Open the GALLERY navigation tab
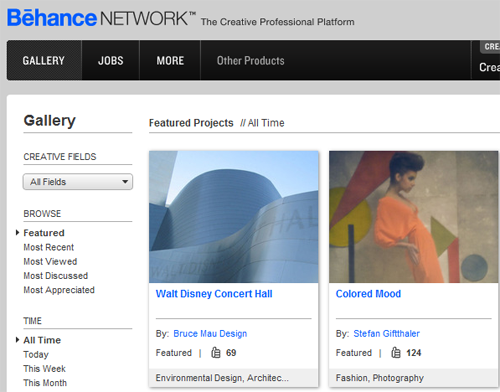 [x=44, y=60]
